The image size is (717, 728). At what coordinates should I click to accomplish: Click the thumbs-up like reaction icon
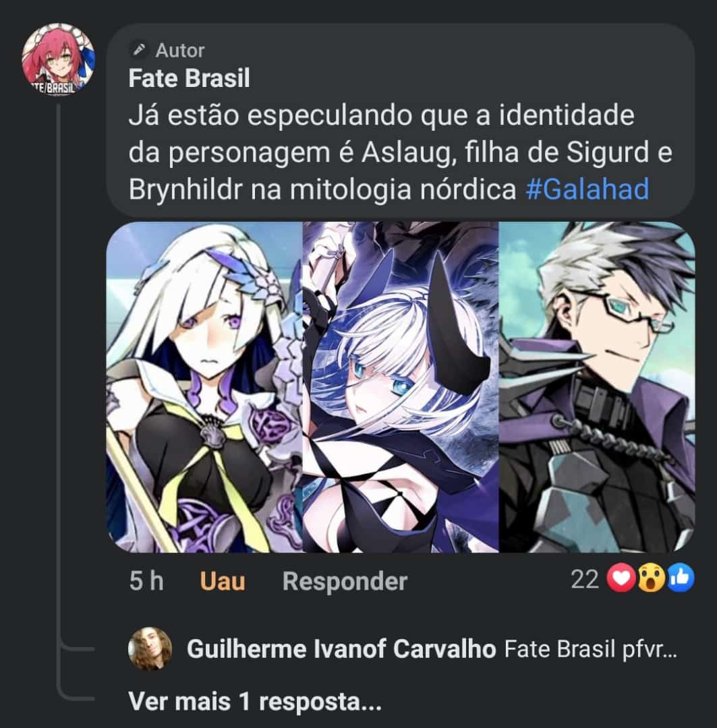pos(681,578)
